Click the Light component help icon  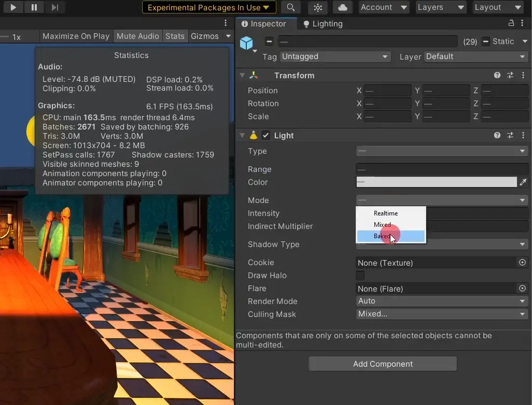497,135
